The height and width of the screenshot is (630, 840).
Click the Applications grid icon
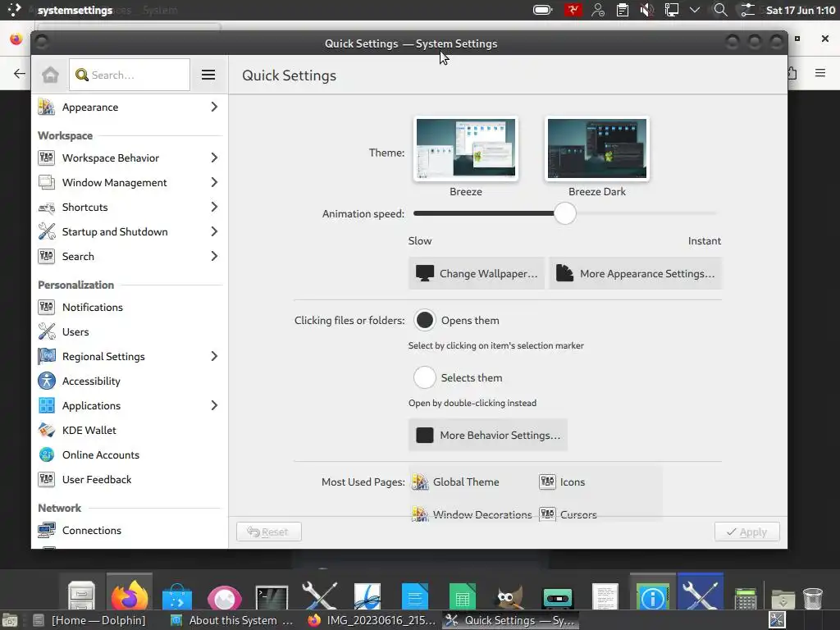click(47, 405)
